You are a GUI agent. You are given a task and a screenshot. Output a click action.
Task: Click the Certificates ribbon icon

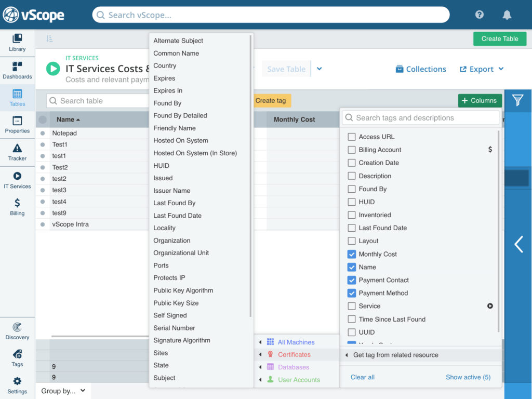tap(270, 354)
